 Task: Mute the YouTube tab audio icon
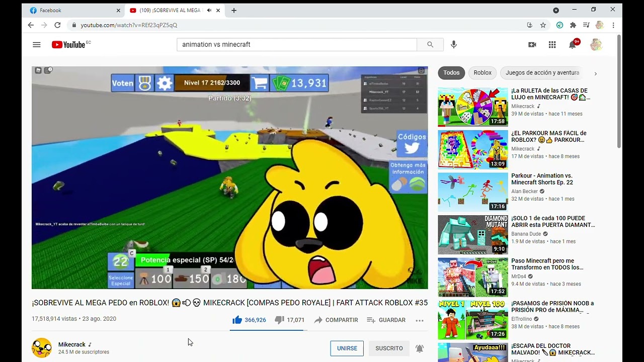[209, 10]
